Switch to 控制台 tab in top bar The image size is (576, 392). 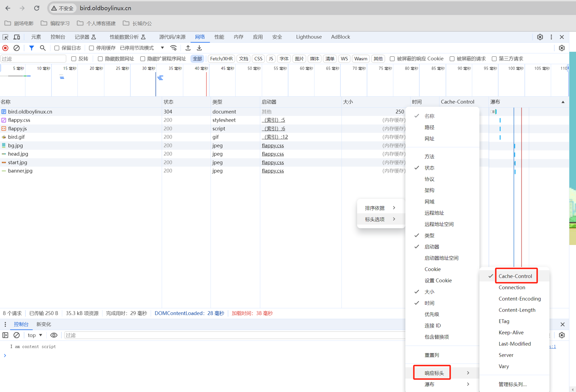[x=58, y=37]
